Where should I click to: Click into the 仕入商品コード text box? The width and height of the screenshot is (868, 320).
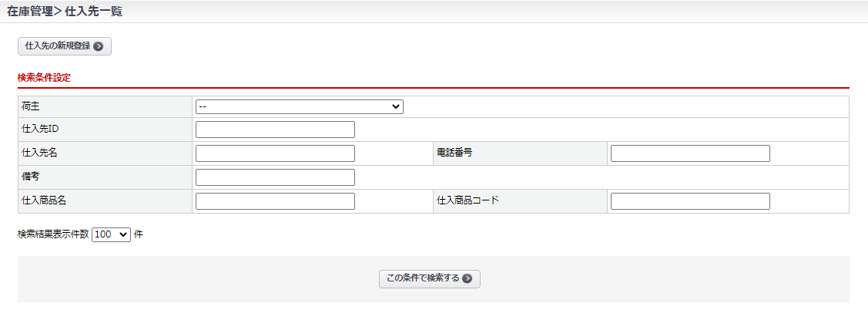coord(689,201)
